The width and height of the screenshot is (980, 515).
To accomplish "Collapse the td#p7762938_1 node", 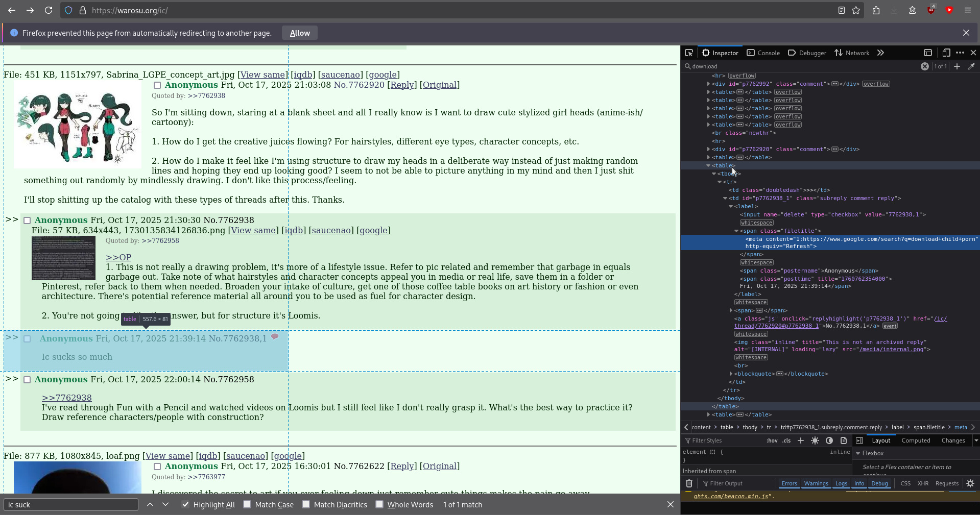I will pos(725,198).
